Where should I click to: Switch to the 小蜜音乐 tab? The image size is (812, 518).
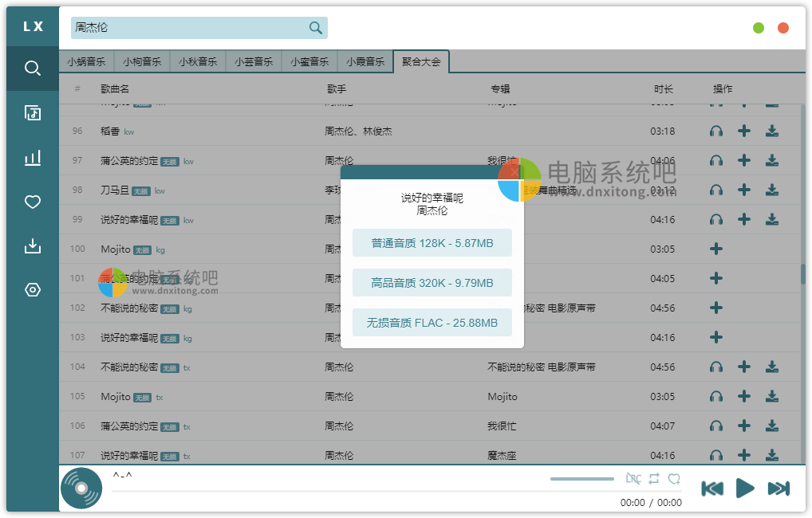coord(309,61)
